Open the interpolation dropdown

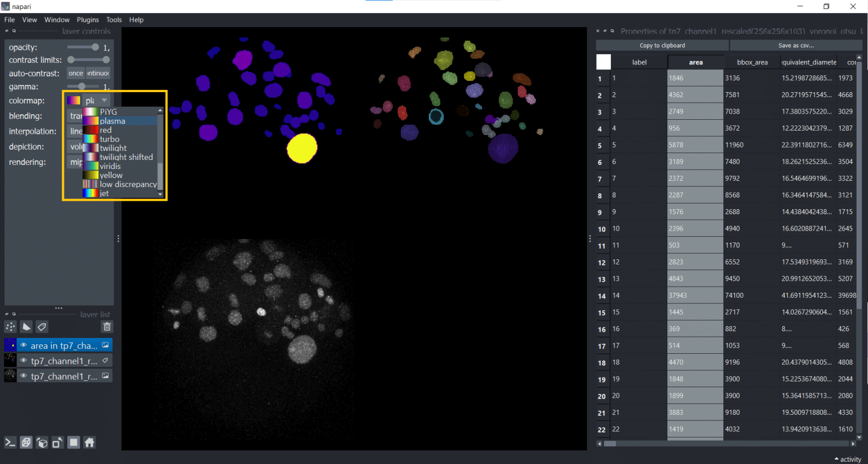click(75, 131)
